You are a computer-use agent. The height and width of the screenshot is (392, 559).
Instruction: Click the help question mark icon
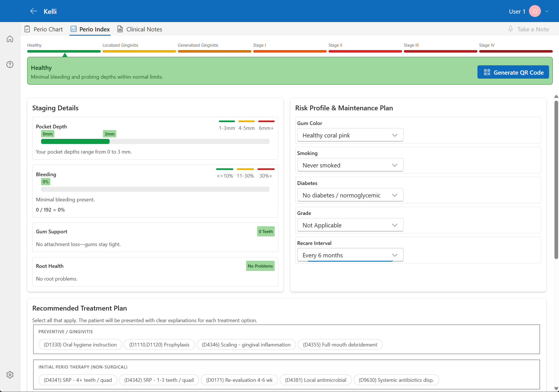[10, 64]
